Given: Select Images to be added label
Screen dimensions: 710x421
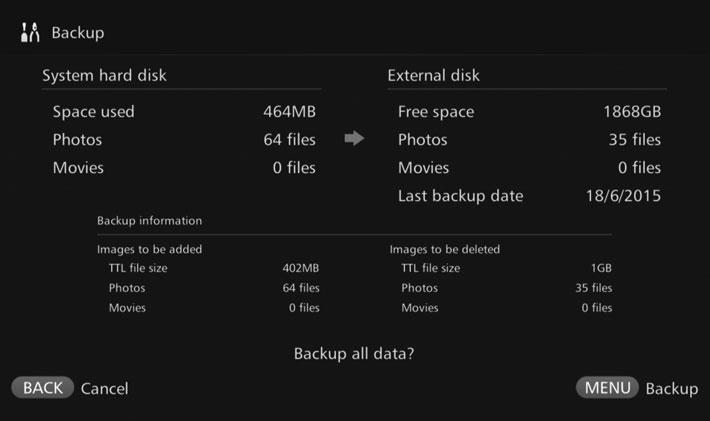Looking at the screenshot, I should pyautogui.click(x=149, y=249).
